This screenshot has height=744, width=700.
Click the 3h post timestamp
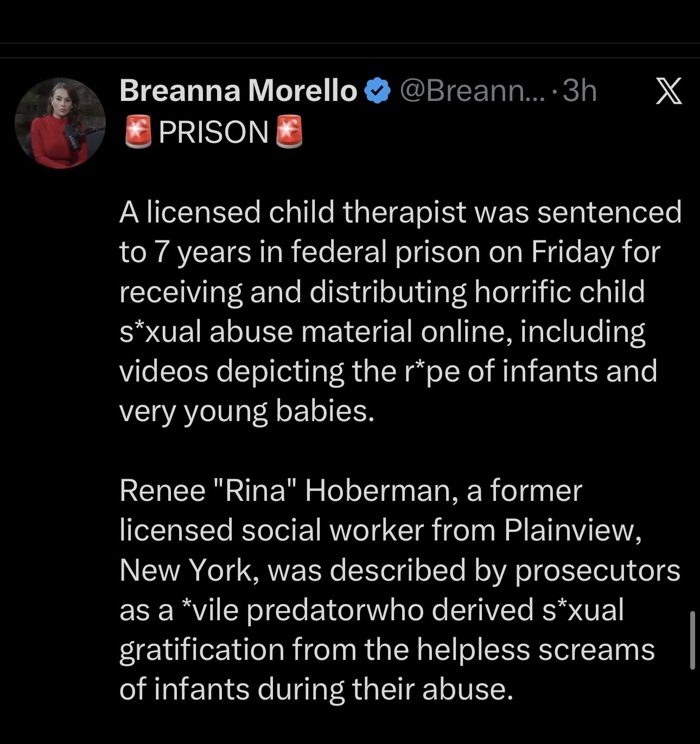tap(580, 91)
